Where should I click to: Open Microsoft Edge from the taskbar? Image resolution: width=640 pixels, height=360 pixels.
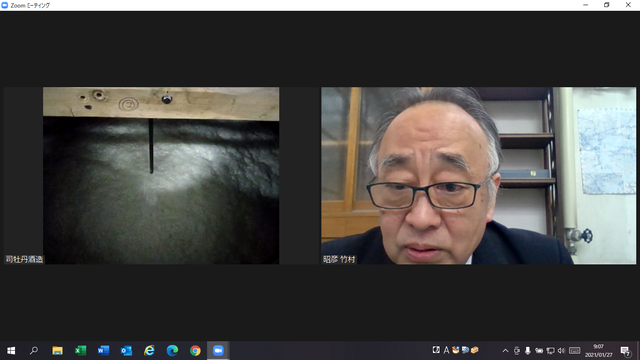point(172,351)
